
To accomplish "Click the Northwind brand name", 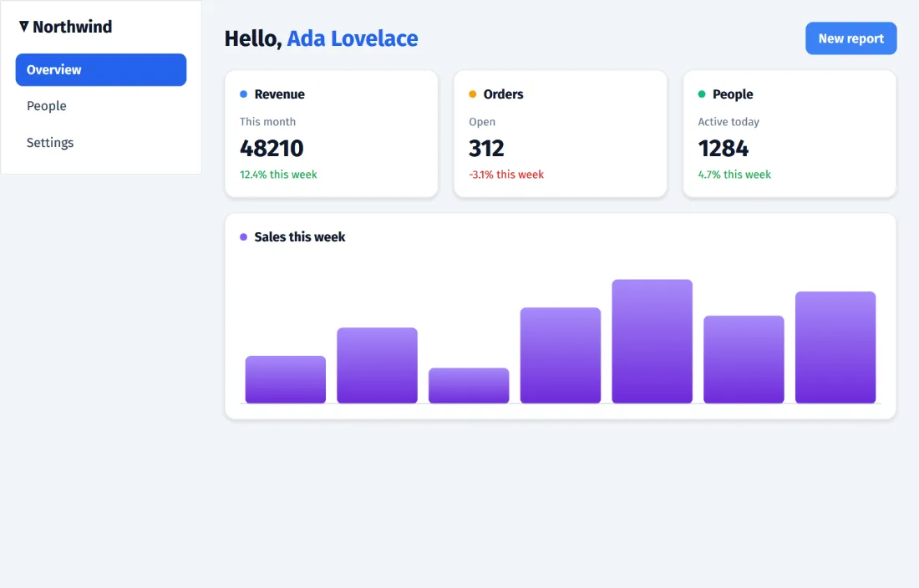I will [72, 27].
